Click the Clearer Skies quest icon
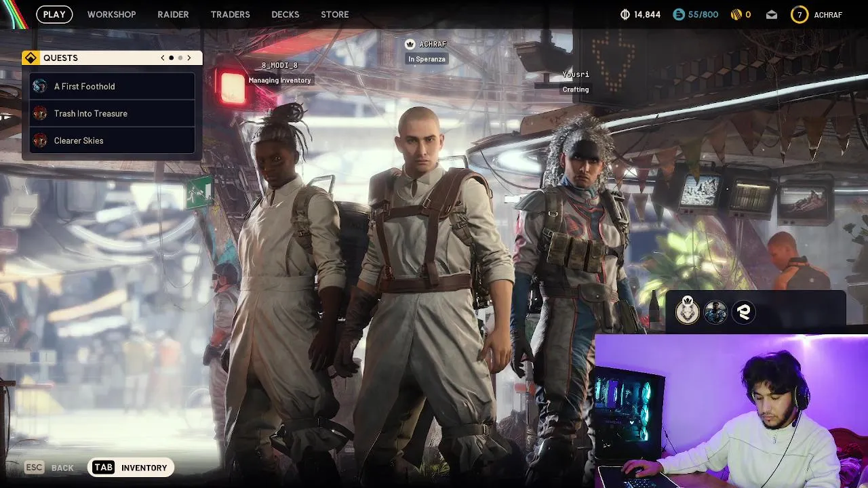This screenshot has height=488, width=868. (40, 140)
